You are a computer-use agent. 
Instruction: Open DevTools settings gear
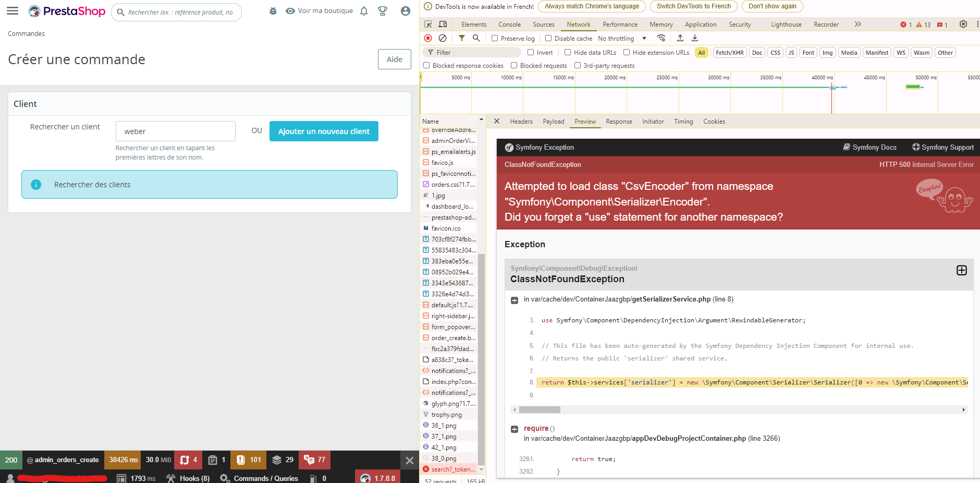click(x=963, y=25)
